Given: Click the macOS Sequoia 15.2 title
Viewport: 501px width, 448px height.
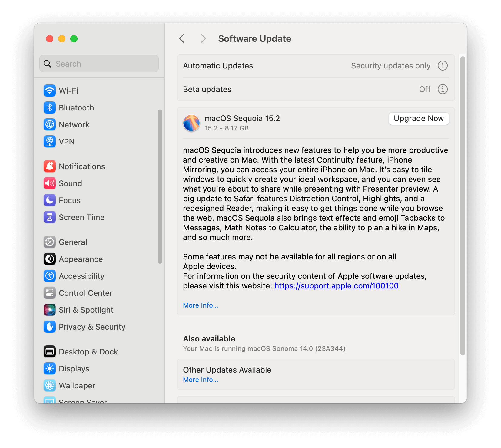Looking at the screenshot, I should tap(242, 118).
